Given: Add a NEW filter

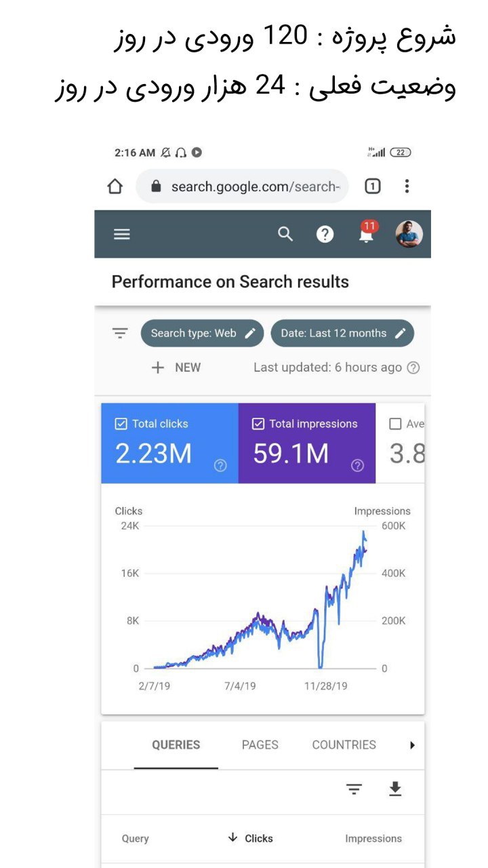Looking at the screenshot, I should pyautogui.click(x=176, y=368).
